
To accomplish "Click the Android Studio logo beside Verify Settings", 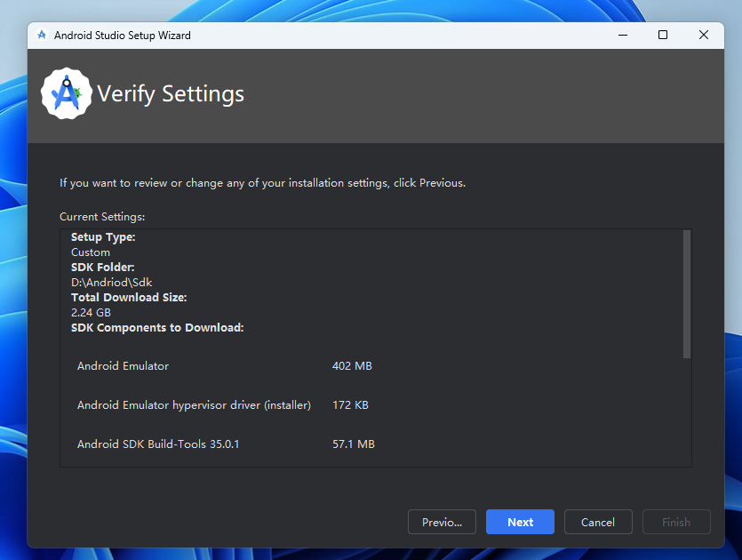I will tap(67, 93).
